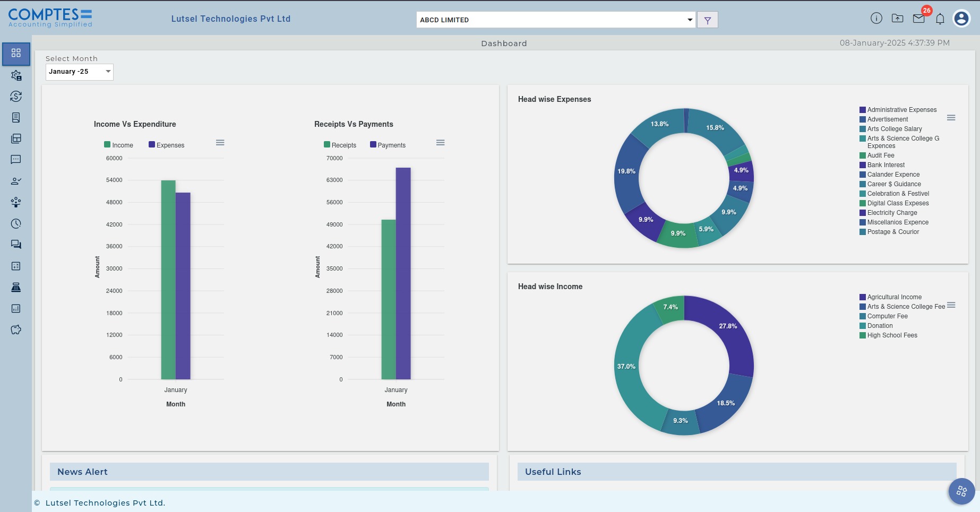The width and height of the screenshot is (980, 512).
Task: Click the floating apps button bottom-right
Action: coord(961,491)
